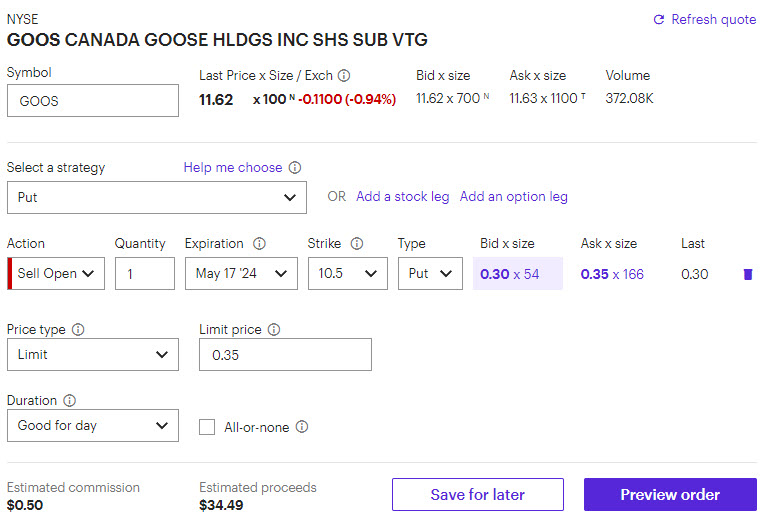Click the Duration info icon
Viewport: 763px width, 520px height.
[70, 401]
